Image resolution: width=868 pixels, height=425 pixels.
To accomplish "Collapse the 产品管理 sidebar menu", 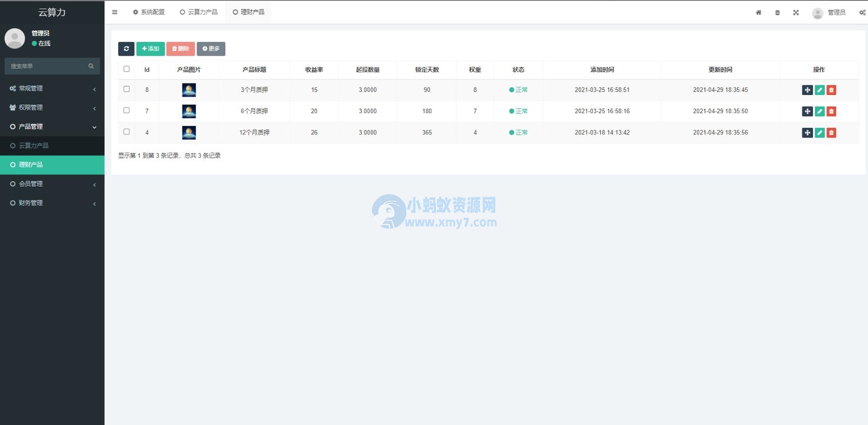I will pyautogui.click(x=52, y=127).
